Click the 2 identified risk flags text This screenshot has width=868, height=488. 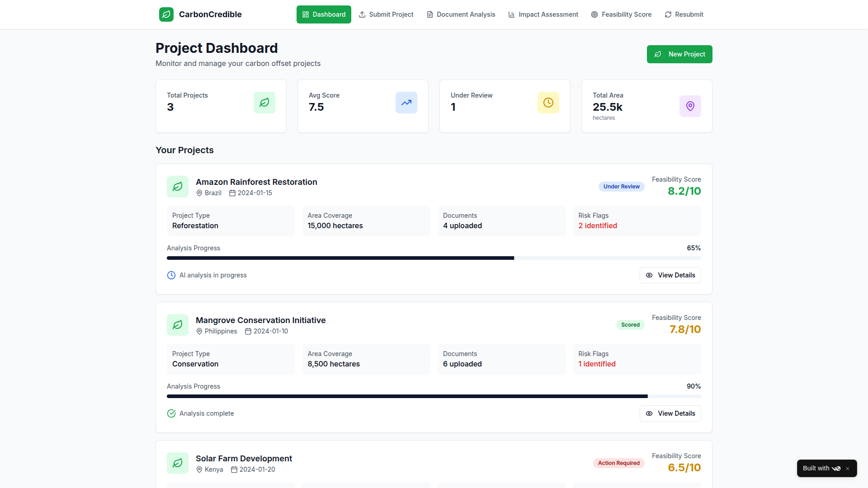click(x=598, y=226)
